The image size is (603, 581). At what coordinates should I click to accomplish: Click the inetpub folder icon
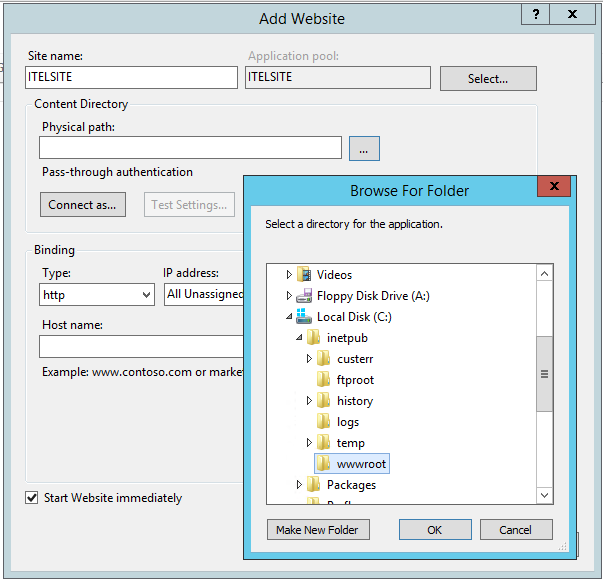(x=313, y=337)
